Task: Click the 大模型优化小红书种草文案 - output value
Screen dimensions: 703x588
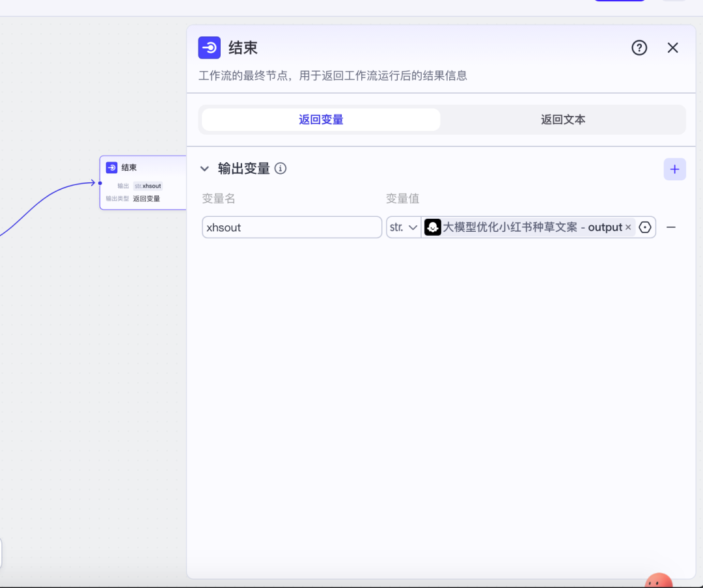Action: pos(532,227)
